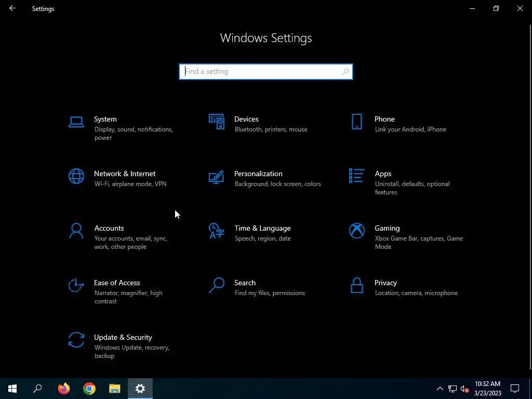Viewport: 532px width, 399px height.
Task: Open the Gaming Xbox icon
Action: click(x=356, y=231)
